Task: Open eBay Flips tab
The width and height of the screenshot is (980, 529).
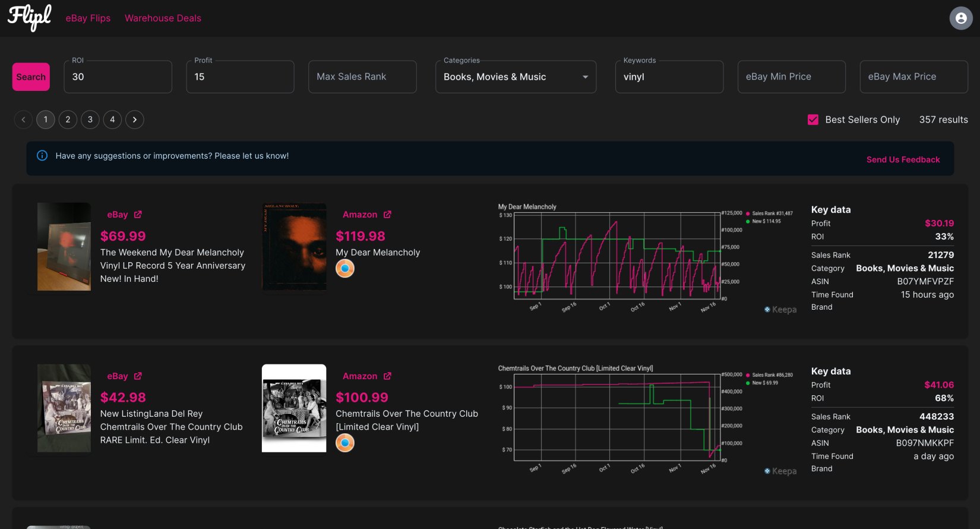Action: pyautogui.click(x=88, y=18)
